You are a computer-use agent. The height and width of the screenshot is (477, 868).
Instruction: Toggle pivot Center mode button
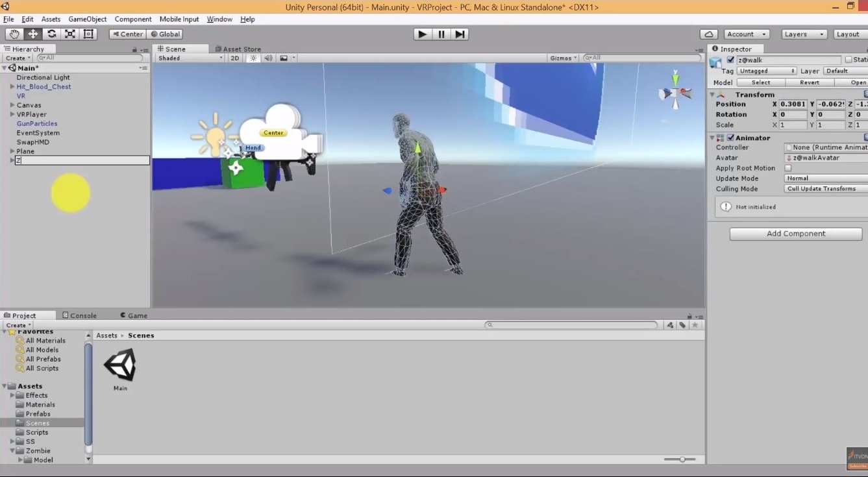point(127,34)
